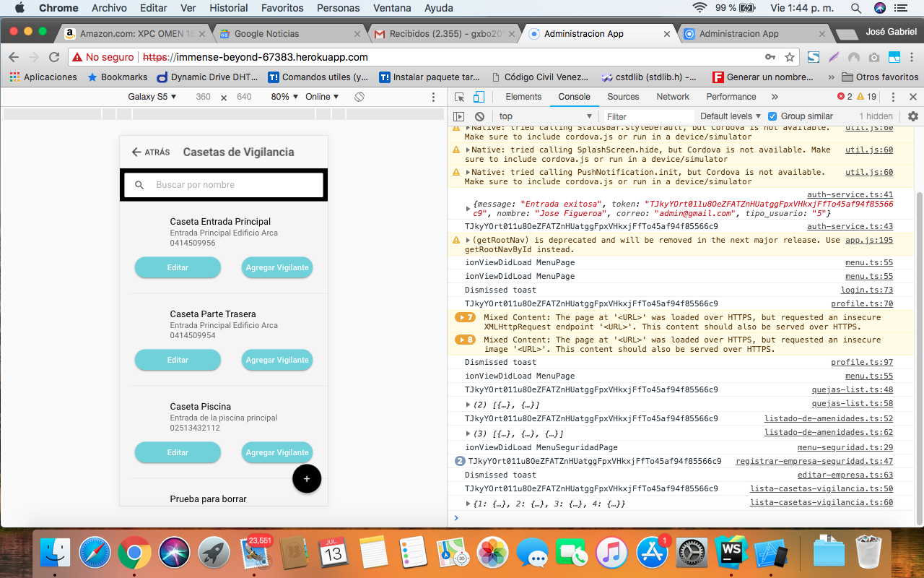Open console settings gear icon
This screenshot has width=924, height=578.
click(913, 116)
